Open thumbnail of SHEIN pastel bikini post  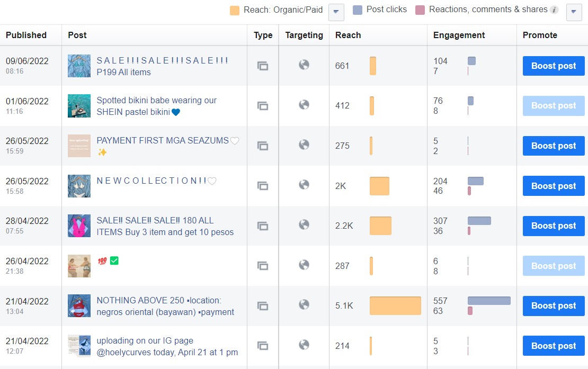(x=79, y=106)
